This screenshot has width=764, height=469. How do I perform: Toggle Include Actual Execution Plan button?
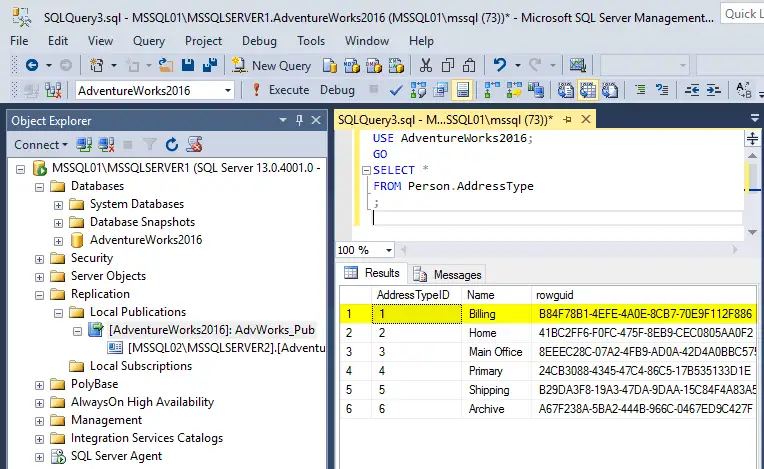point(492,90)
